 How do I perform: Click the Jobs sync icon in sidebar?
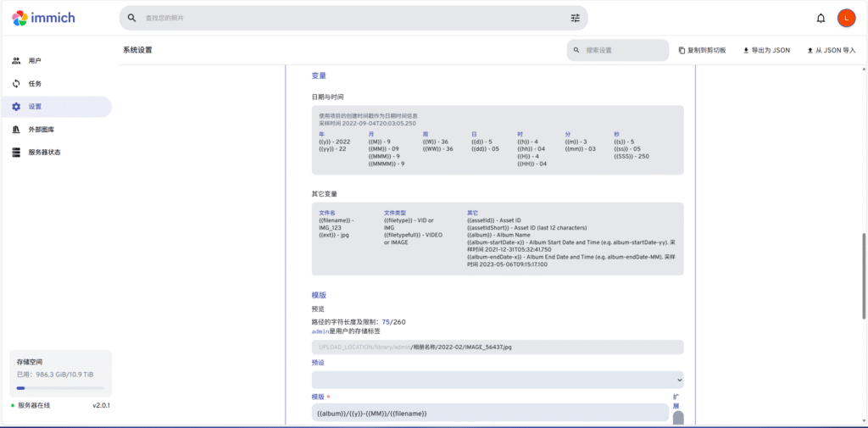pyautogui.click(x=16, y=84)
